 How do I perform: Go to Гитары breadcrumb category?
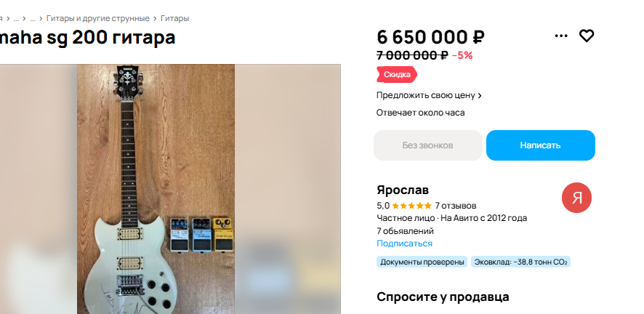click(x=174, y=18)
